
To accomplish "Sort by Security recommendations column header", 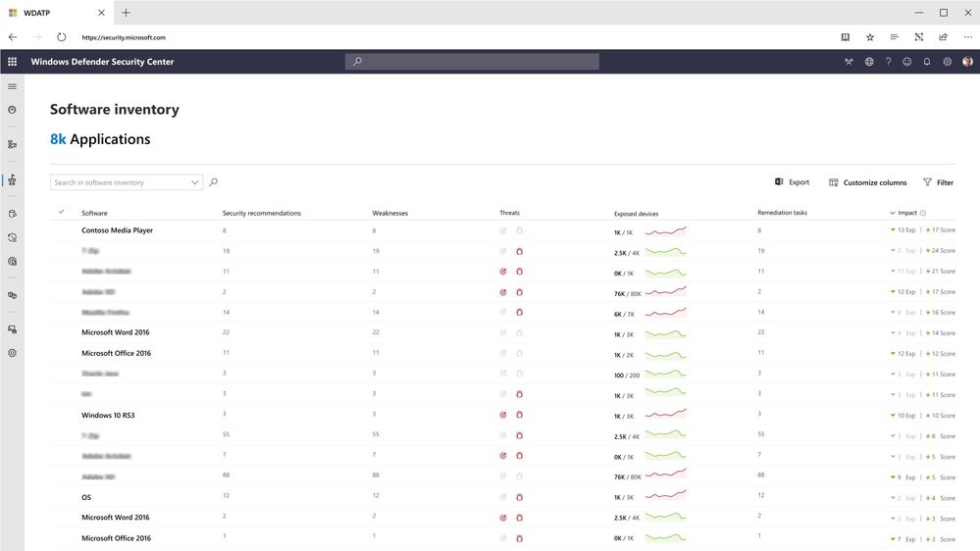I will (261, 213).
